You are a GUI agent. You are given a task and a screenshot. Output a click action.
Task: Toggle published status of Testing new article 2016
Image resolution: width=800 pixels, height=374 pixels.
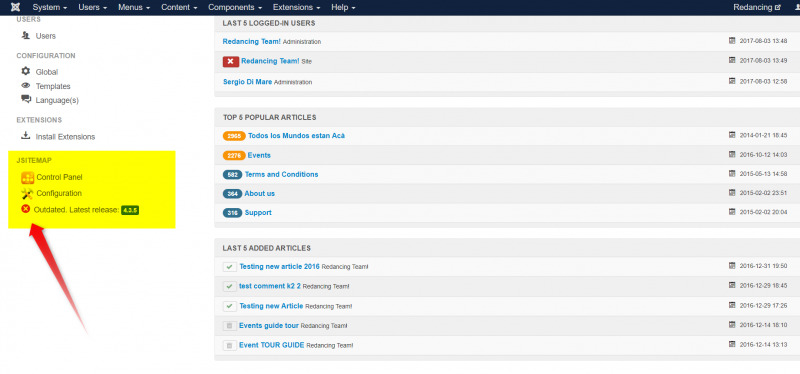tap(230, 267)
